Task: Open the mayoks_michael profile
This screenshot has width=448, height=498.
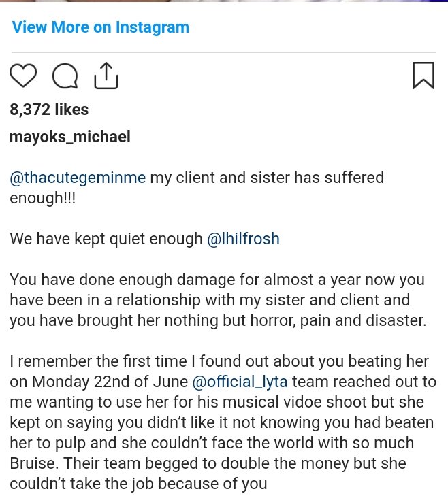Action: coord(70,137)
